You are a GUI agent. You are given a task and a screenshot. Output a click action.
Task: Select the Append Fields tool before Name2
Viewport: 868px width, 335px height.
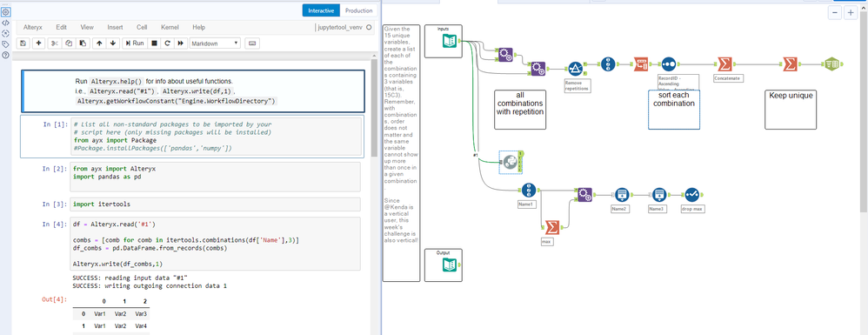[584, 194]
